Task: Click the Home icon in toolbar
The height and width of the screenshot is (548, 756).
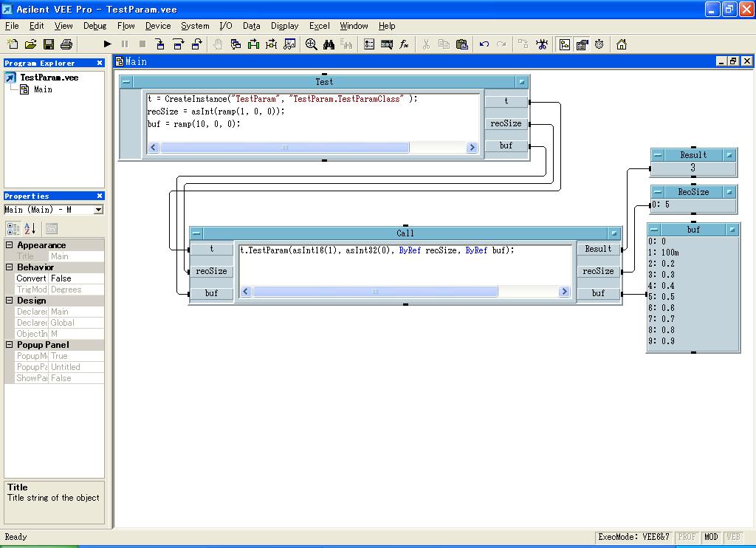Action: (622, 44)
